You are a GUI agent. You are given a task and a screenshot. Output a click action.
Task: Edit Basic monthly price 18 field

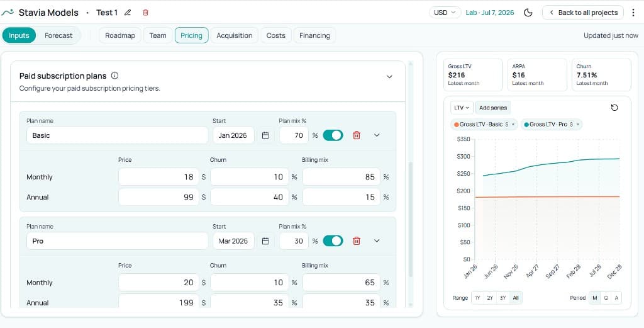coord(158,177)
